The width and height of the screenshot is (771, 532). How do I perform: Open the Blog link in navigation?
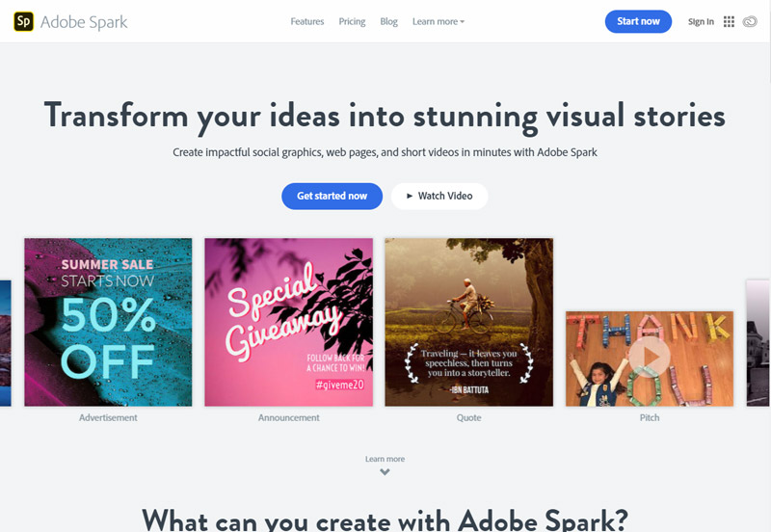[x=388, y=21]
